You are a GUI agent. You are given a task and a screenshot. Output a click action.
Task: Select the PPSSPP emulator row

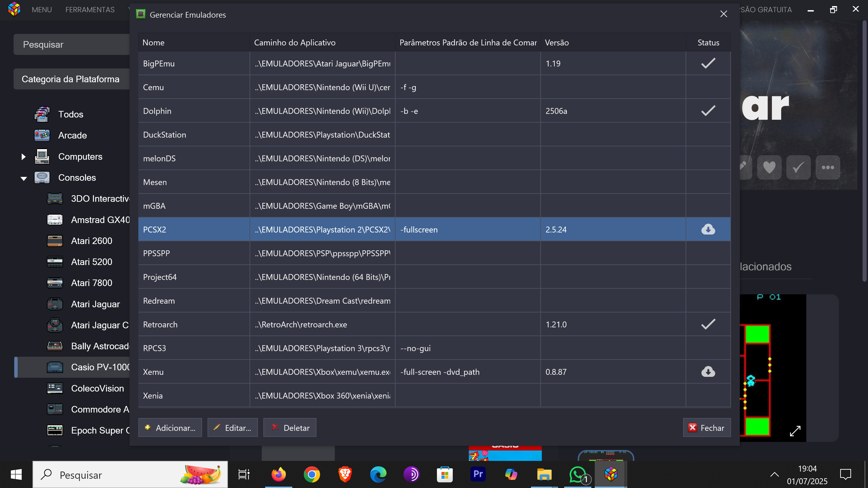pyautogui.click(x=434, y=253)
